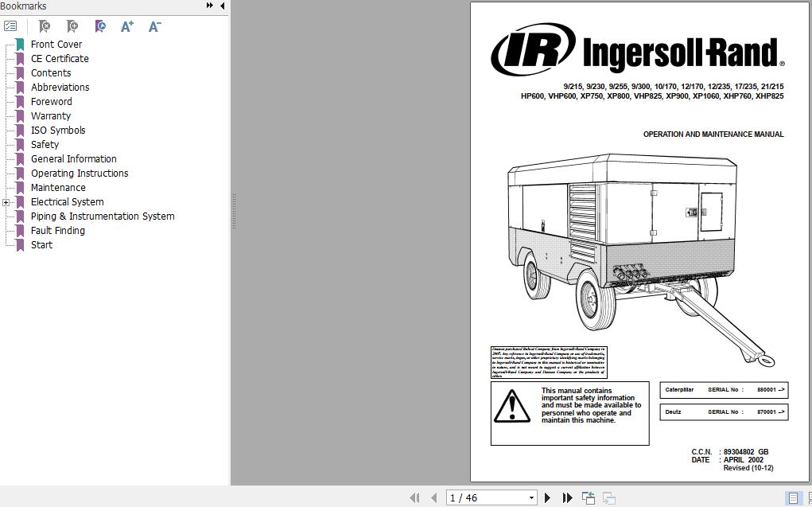Image resolution: width=812 pixels, height=507 pixels.
Task: Click the model line starting "HP600"
Action: (652, 96)
